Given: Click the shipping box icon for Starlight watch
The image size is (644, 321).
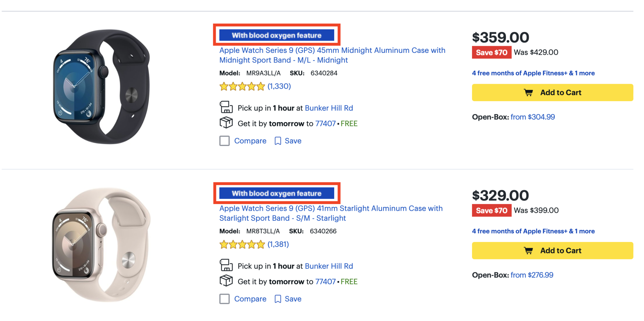Looking at the screenshot, I should (x=226, y=281).
